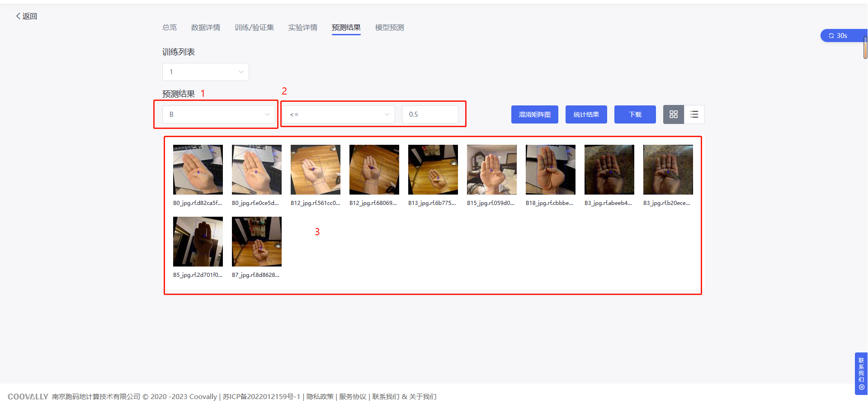The height and width of the screenshot is (409, 868).
Task: Switch to grid view layout
Action: (x=674, y=114)
